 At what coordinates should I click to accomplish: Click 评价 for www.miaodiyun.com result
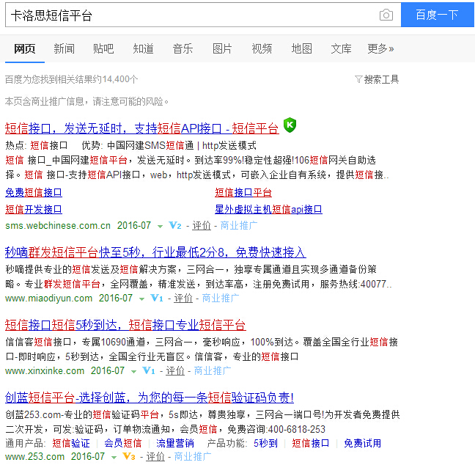pos(183,298)
